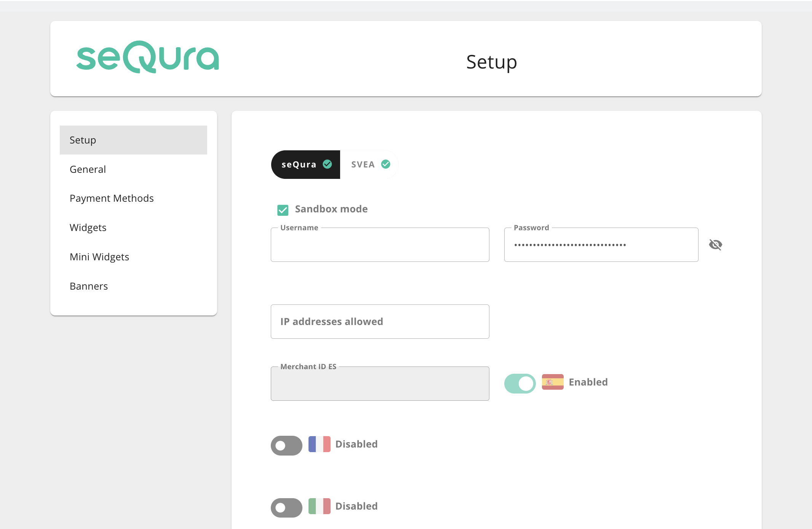Click the Setup page title heading

(x=492, y=62)
